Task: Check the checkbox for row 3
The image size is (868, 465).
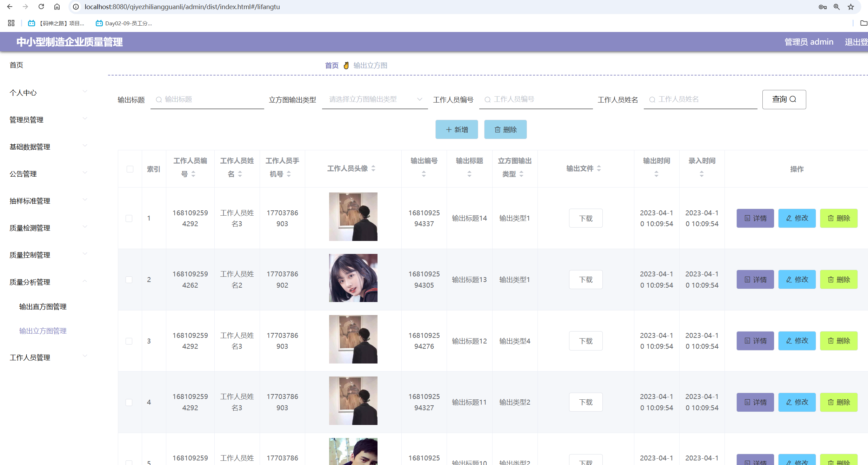Action: click(x=129, y=341)
